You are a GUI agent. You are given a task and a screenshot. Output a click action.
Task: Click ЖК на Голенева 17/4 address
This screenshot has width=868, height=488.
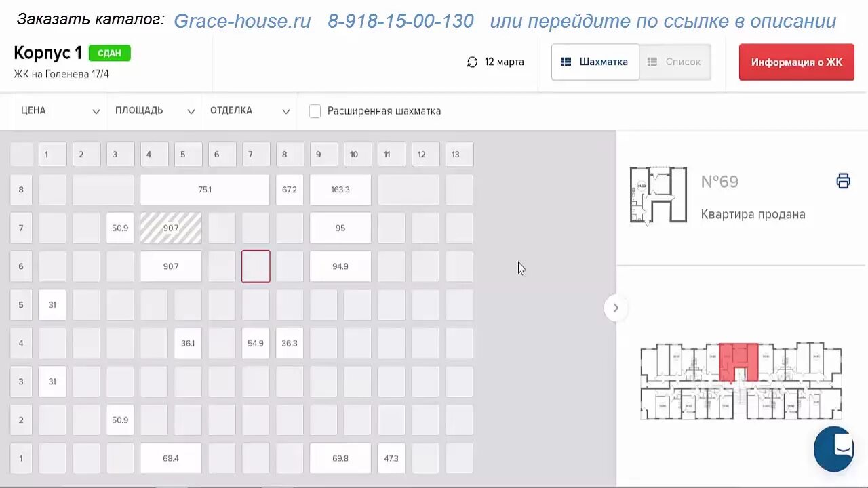pos(61,74)
